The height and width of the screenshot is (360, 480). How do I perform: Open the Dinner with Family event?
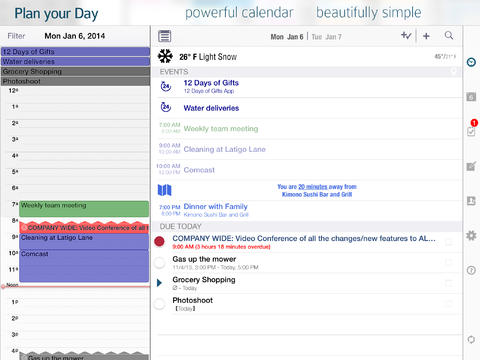[x=215, y=206]
